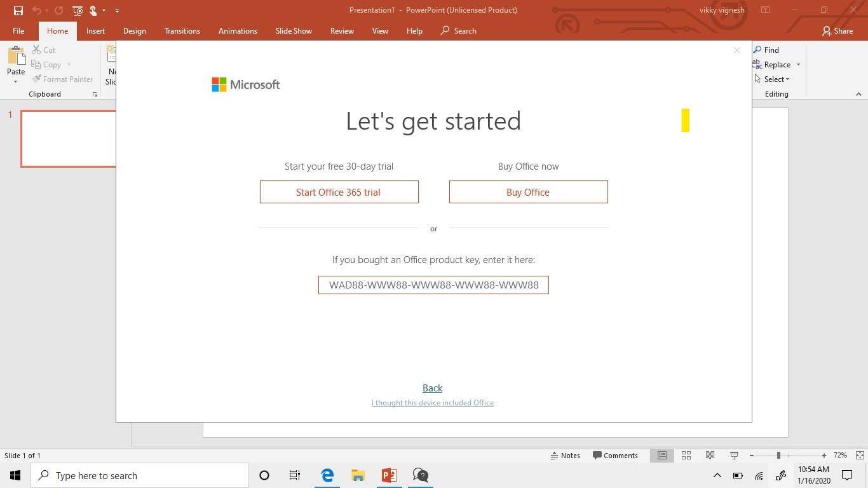Collapse the ribbon with the chevron
The width and height of the screenshot is (868, 488).
(858, 94)
